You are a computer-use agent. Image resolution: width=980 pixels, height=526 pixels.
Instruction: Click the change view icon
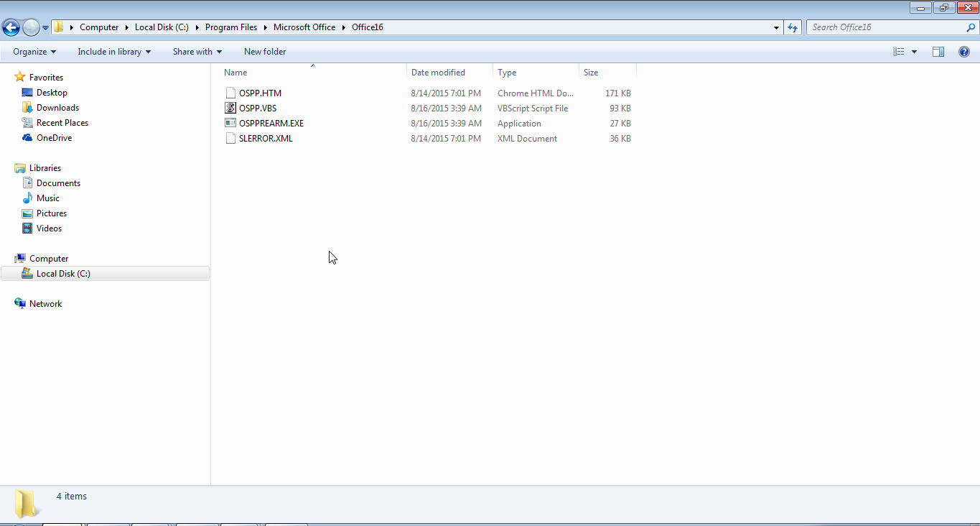point(899,52)
